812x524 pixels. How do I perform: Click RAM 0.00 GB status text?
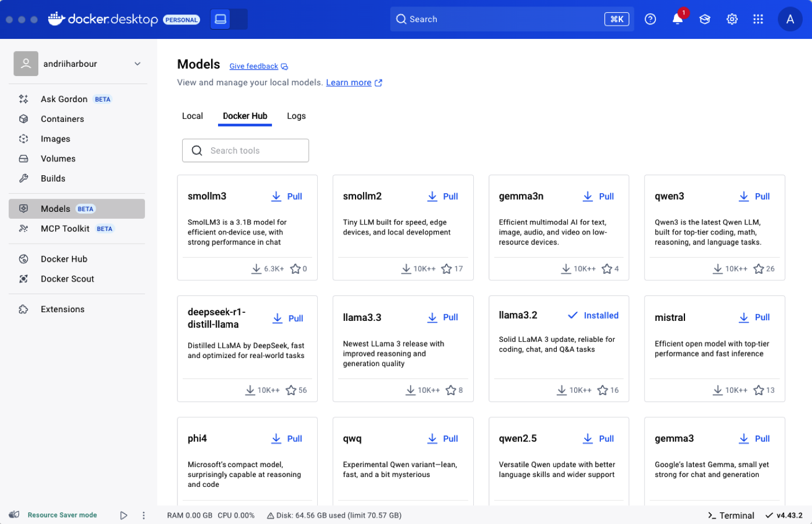190,515
